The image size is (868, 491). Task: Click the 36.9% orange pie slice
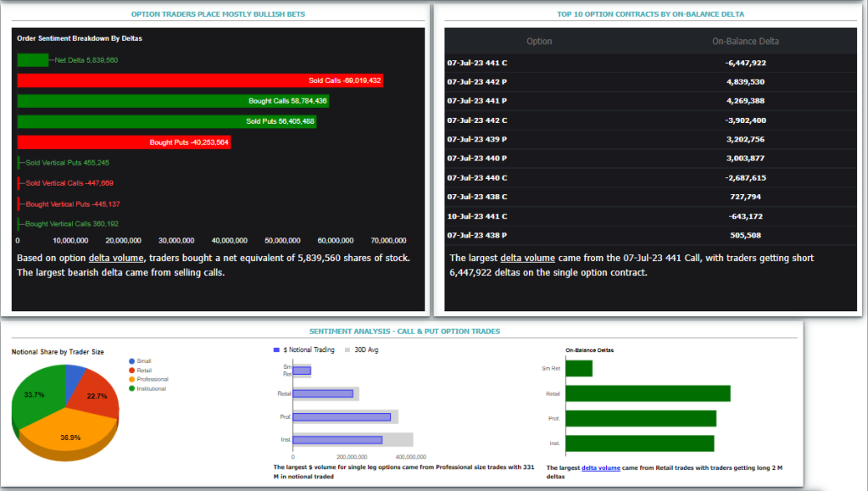70,434
